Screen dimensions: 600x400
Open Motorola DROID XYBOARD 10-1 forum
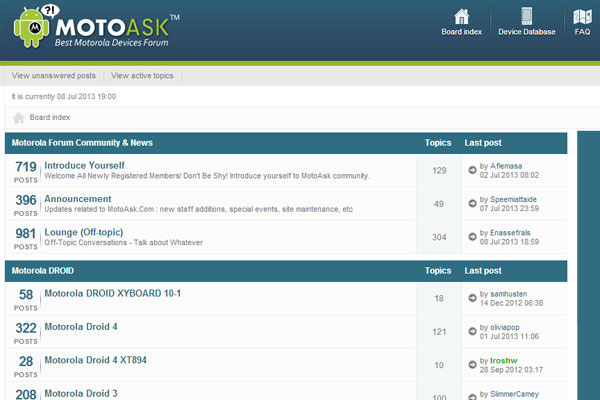pos(112,293)
